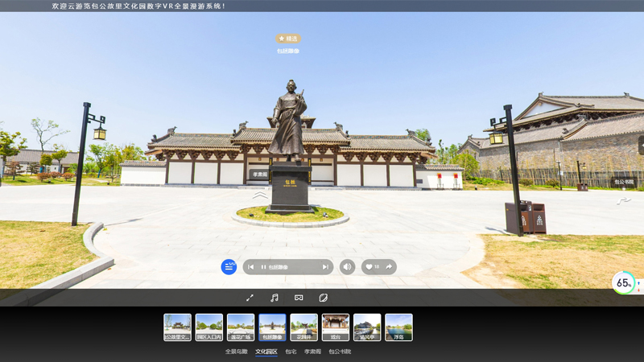Enable VR glasses mode
Screen dimensions: 644x362
(299, 298)
